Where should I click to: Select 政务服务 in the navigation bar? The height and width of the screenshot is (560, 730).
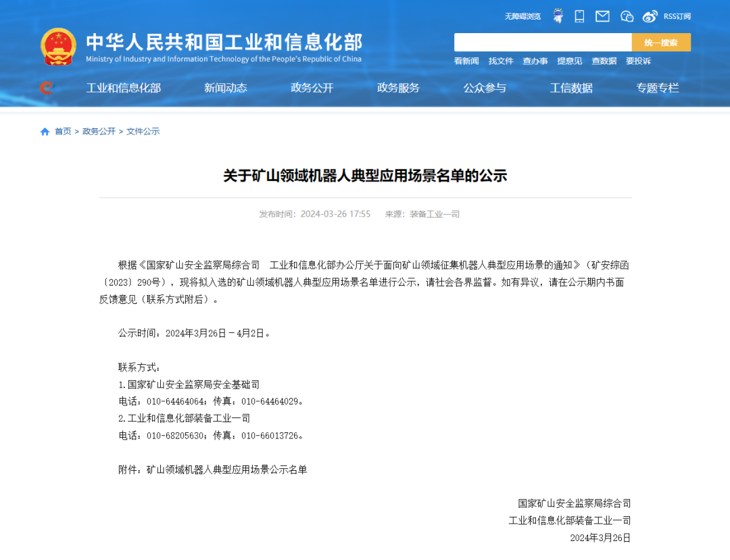click(398, 88)
